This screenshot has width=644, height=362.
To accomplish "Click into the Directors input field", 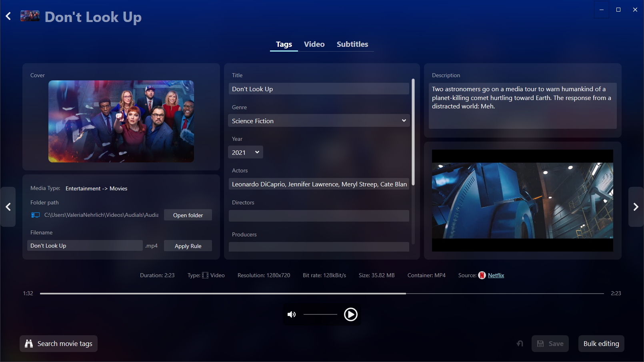I will click(319, 216).
